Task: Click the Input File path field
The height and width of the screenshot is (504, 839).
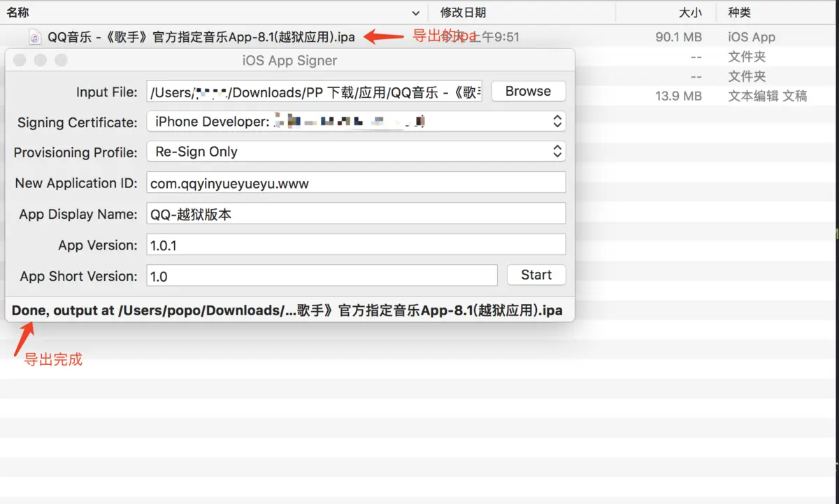Action: pos(315,92)
